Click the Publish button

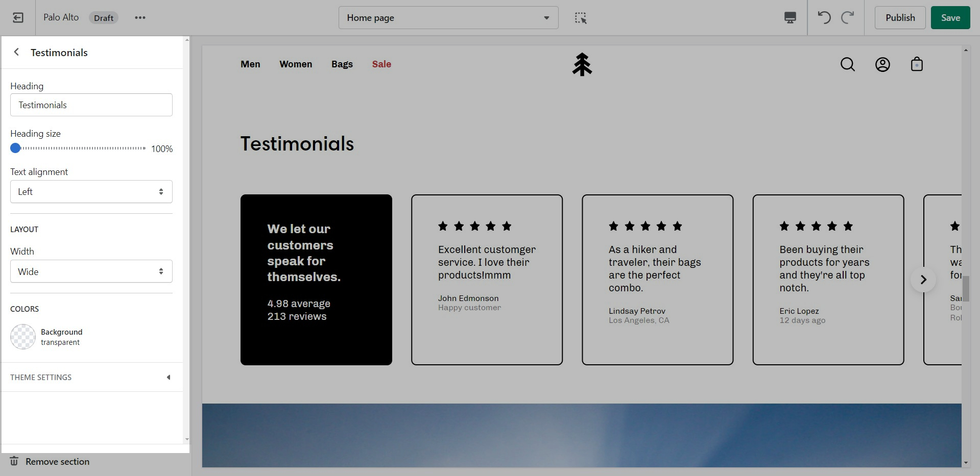[x=900, y=18]
